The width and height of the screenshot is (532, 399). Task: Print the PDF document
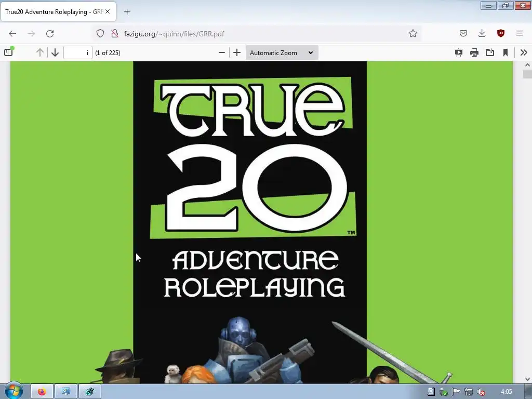pyautogui.click(x=474, y=52)
